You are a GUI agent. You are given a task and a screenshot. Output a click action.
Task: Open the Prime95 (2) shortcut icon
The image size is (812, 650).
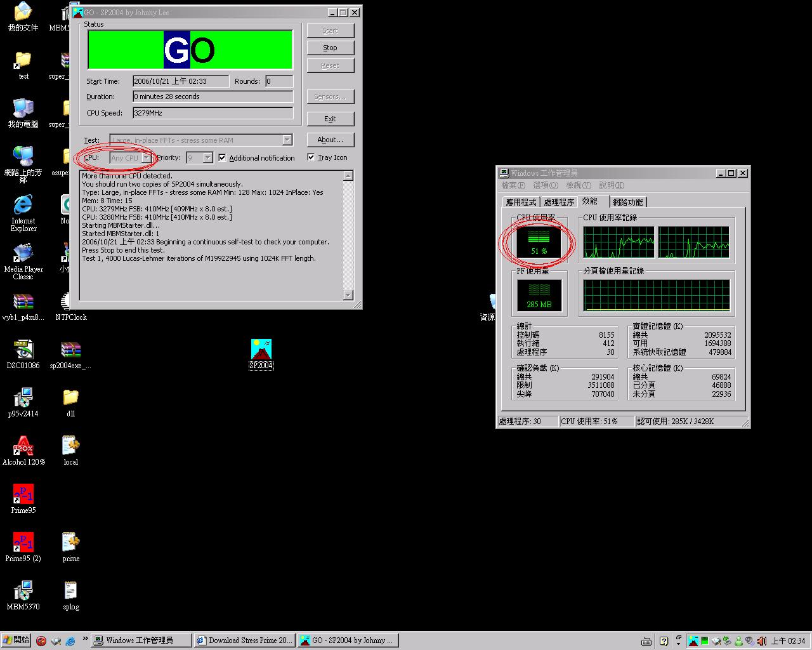[23, 548]
